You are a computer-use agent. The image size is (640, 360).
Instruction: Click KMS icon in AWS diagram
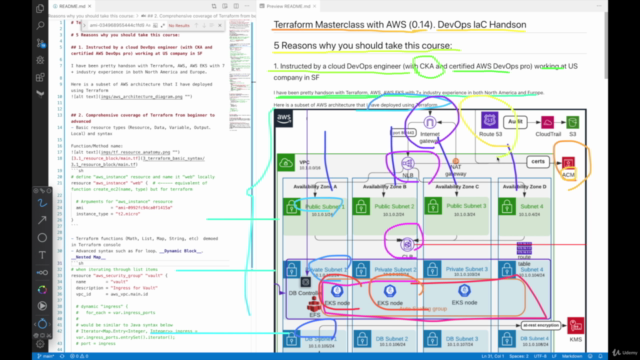576,326
